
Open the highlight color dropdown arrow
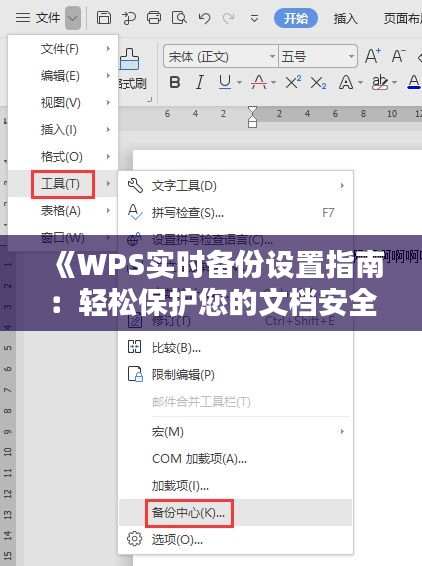tap(395, 83)
